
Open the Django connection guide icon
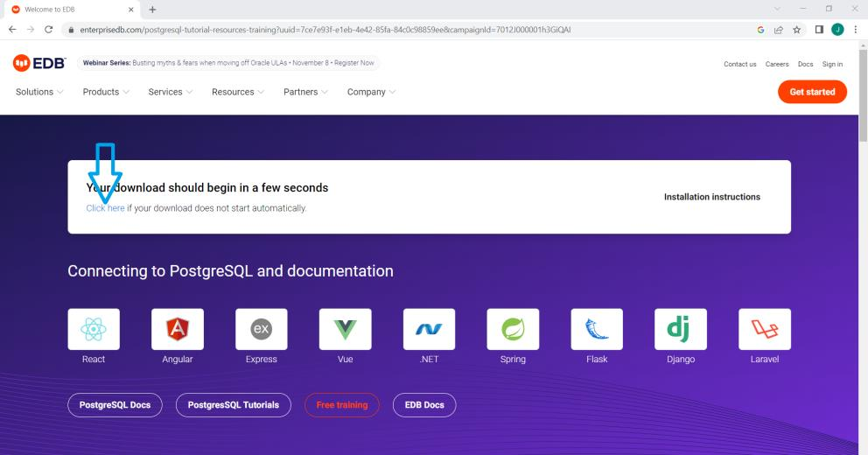pyautogui.click(x=681, y=329)
